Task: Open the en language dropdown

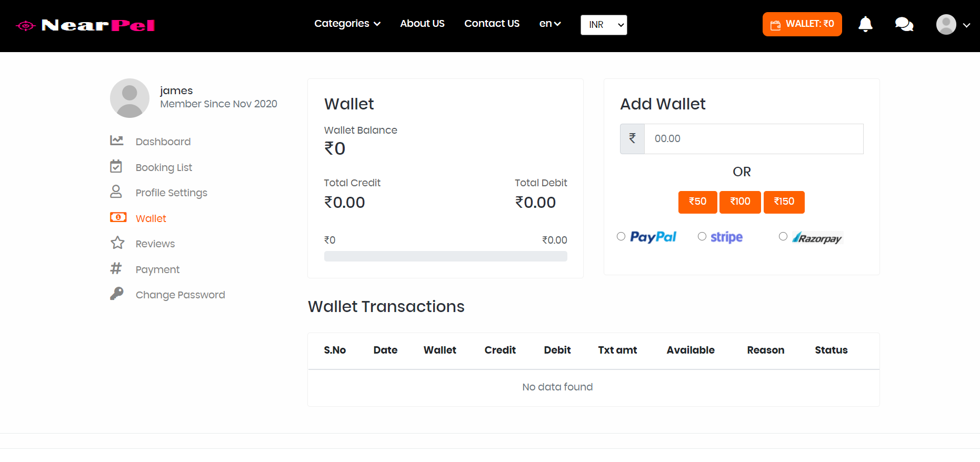Action: coord(550,24)
